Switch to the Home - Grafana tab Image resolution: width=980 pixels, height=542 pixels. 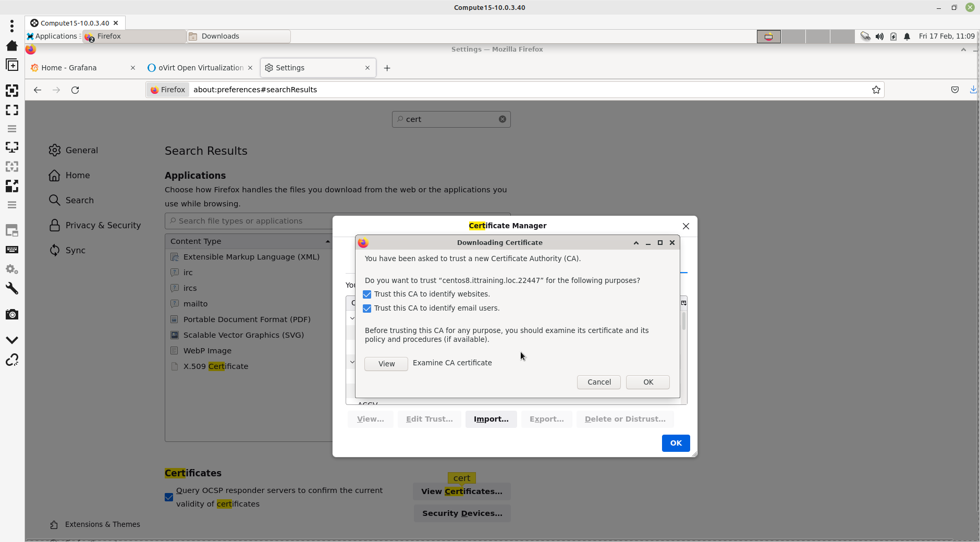[x=69, y=68]
